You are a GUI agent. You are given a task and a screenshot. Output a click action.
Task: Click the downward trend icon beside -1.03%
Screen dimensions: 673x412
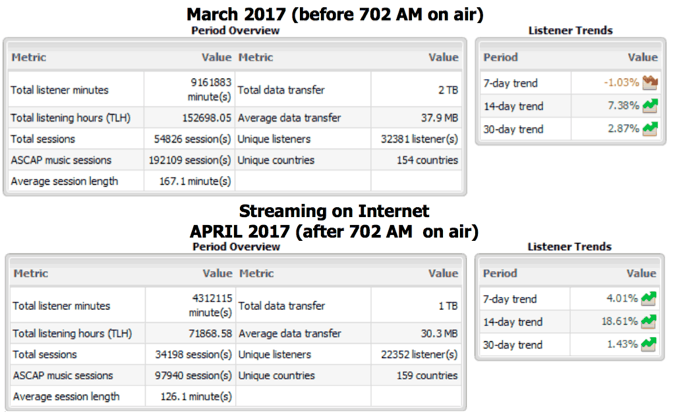(649, 83)
